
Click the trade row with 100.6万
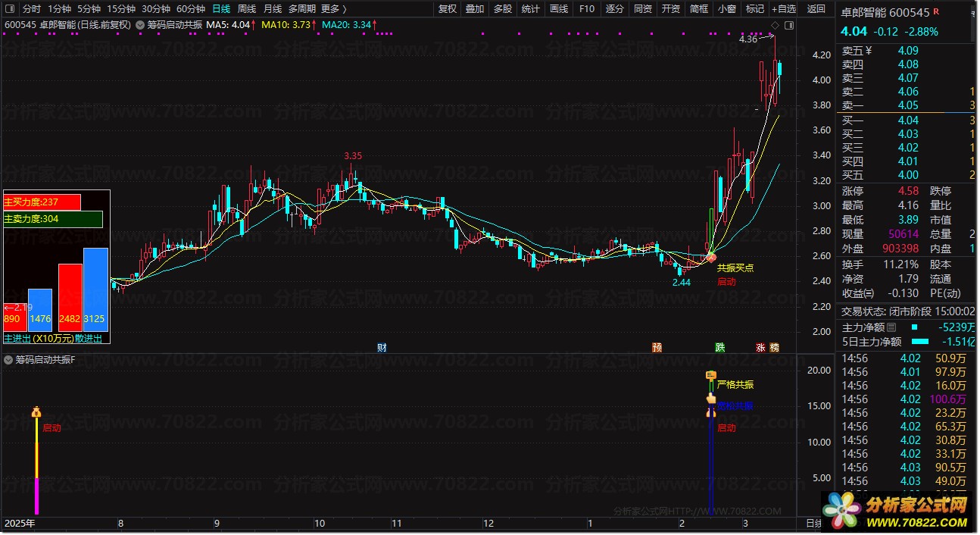(x=907, y=399)
